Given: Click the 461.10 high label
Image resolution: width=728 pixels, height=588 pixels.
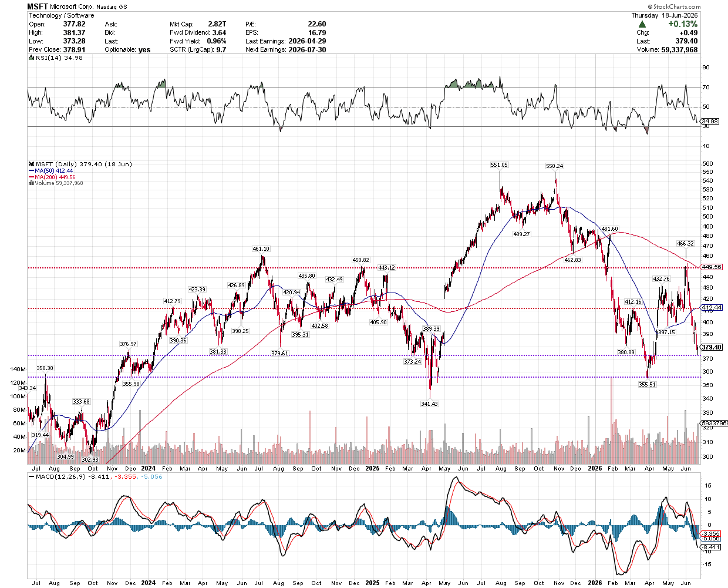Looking at the screenshot, I should click(261, 248).
